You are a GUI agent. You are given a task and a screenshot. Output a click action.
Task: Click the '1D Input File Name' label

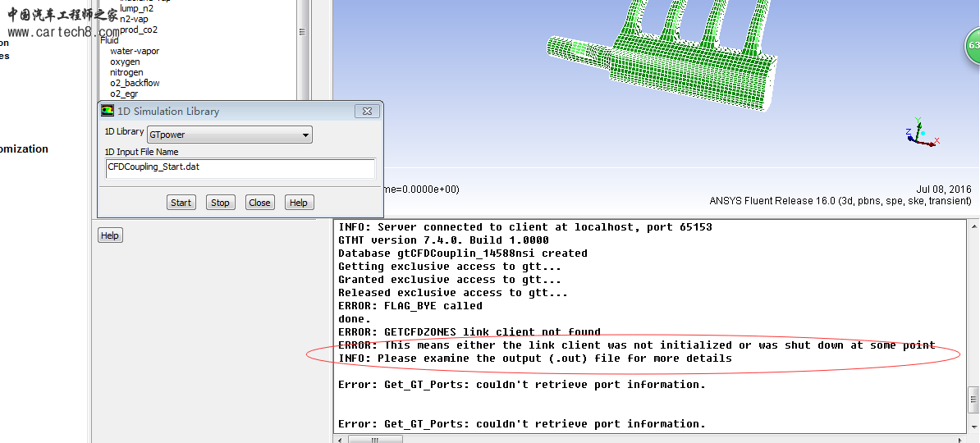141,152
